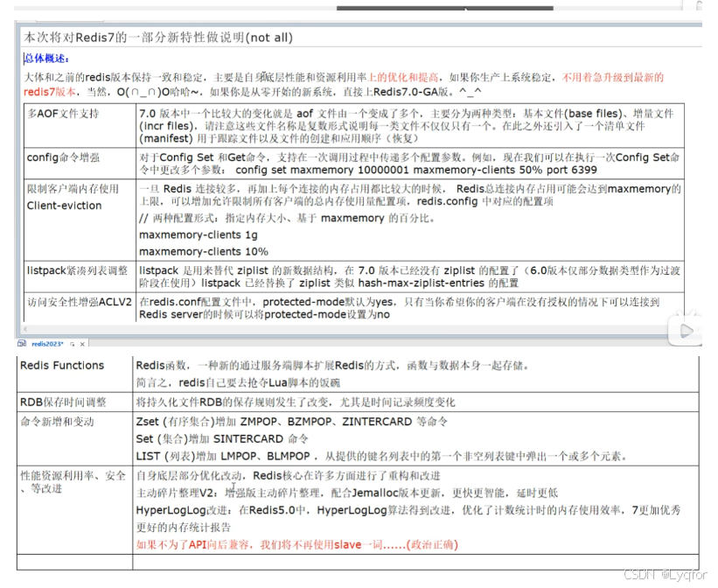Click the 命令新增和变动 cell

pyautogui.click(x=74, y=438)
